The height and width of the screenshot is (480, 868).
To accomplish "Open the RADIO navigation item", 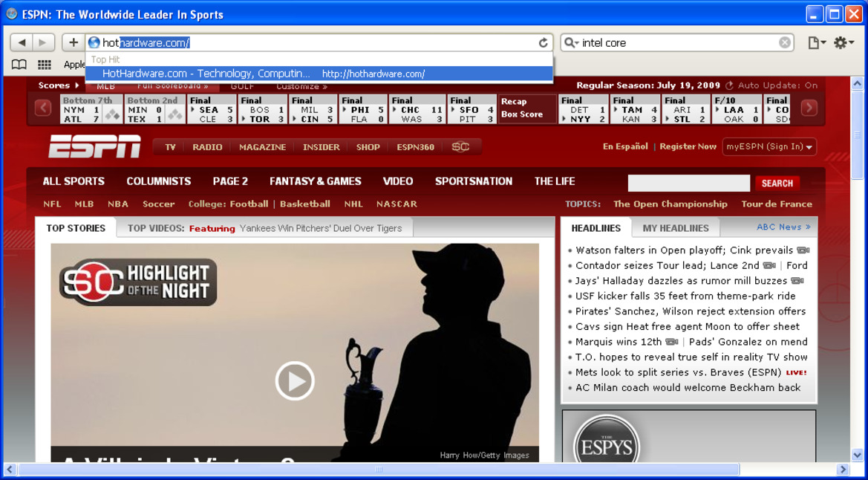I will pyautogui.click(x=208, y=147).
